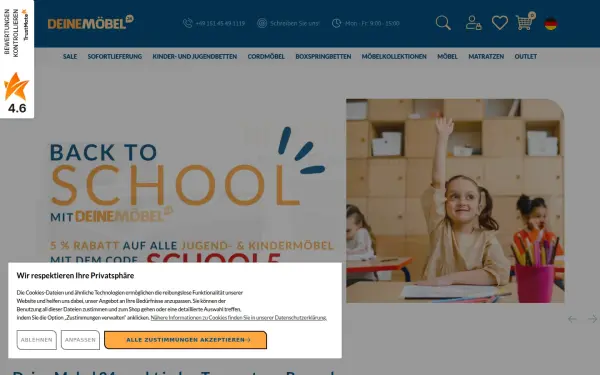Open the search magnifier icon
The image size is (600, 375).
pos(443,23)
